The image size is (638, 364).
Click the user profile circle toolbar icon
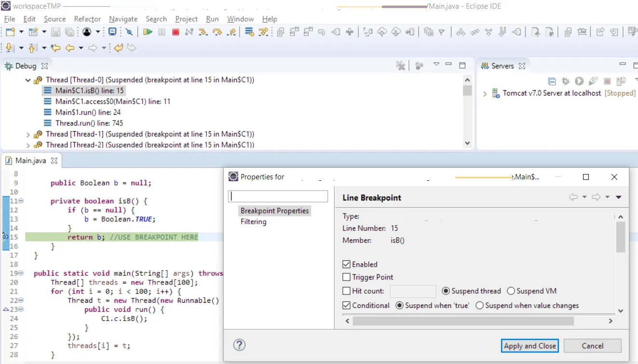pyautogui.click(x=87, y=32)
